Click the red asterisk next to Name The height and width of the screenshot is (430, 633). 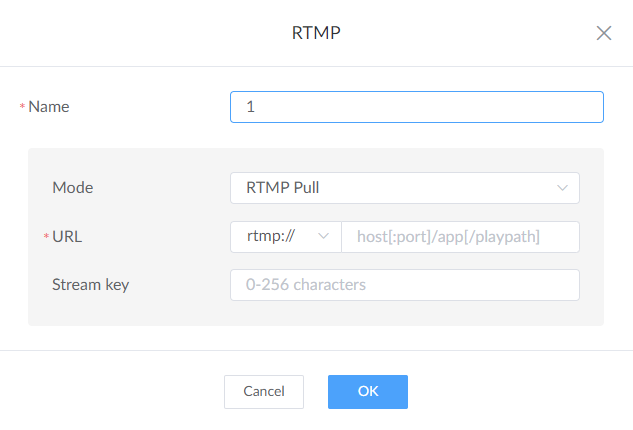22,108
